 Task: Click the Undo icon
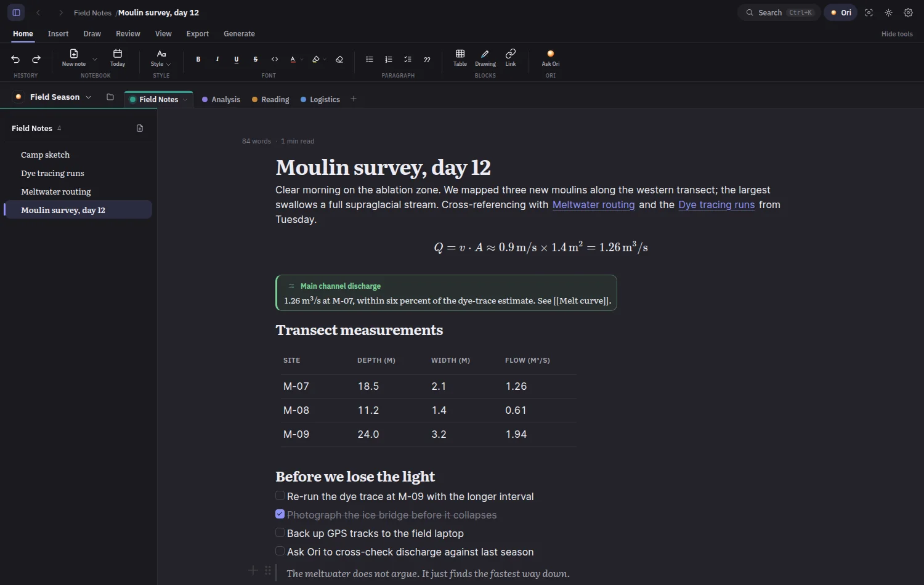[x=15, y=59]
